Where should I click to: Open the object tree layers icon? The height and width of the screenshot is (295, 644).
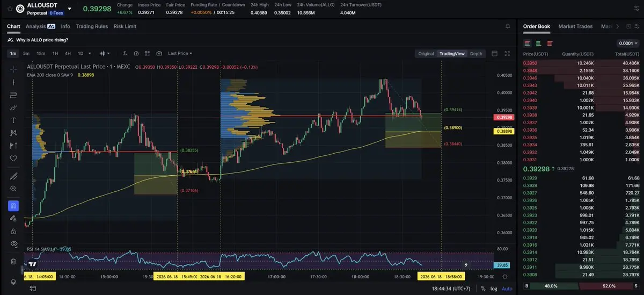click(13, 282)
